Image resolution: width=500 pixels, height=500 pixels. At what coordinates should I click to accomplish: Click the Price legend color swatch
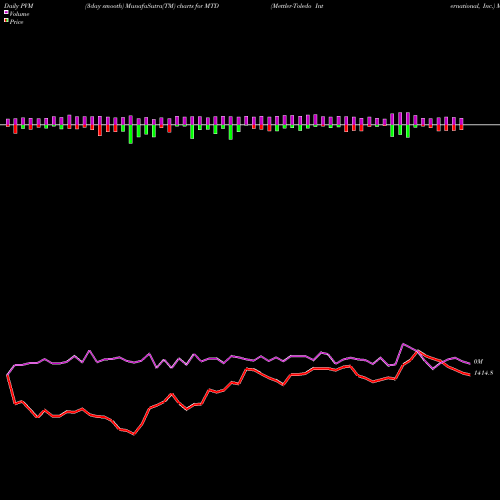click(6, 21)
